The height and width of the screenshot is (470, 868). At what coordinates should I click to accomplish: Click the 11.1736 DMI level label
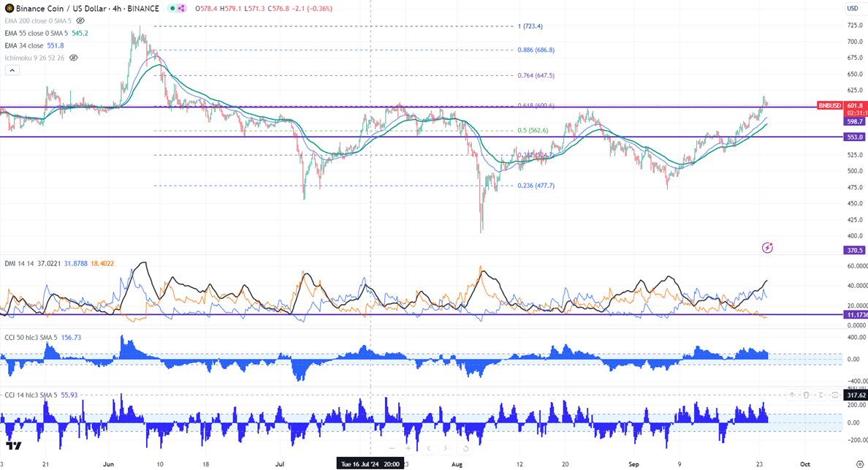856,314
